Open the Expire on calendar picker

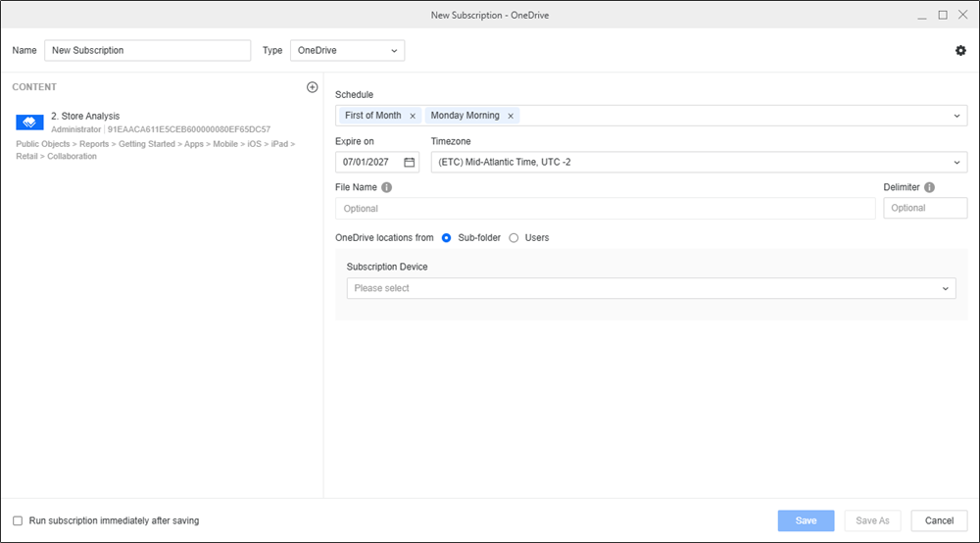tap(409, 162)
